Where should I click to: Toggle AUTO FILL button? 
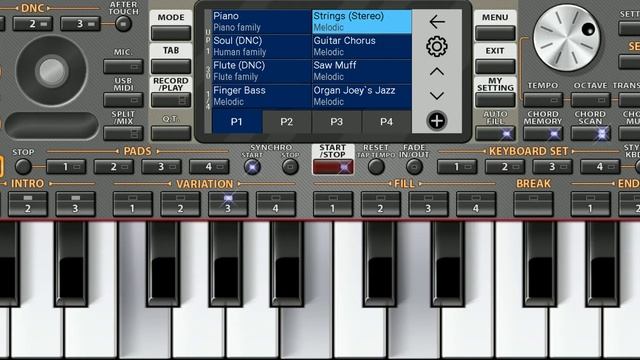pos(495,133)
